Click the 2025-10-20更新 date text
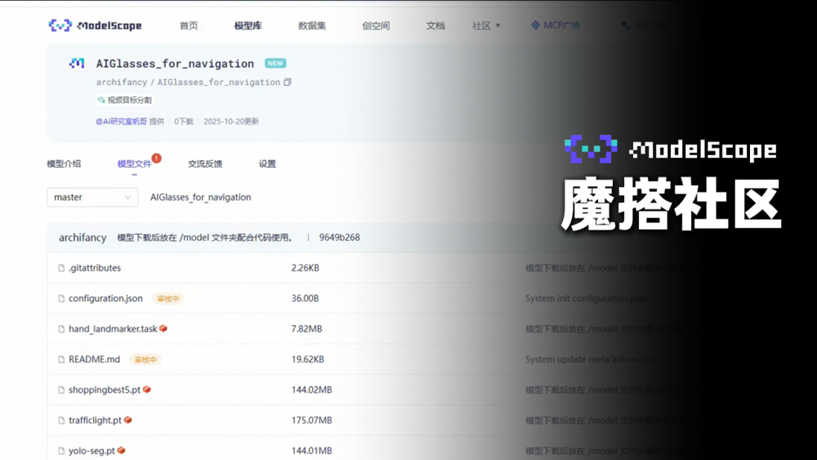This screenshot has height=460, width=817. pyautogui.click(x=231, y=121)
